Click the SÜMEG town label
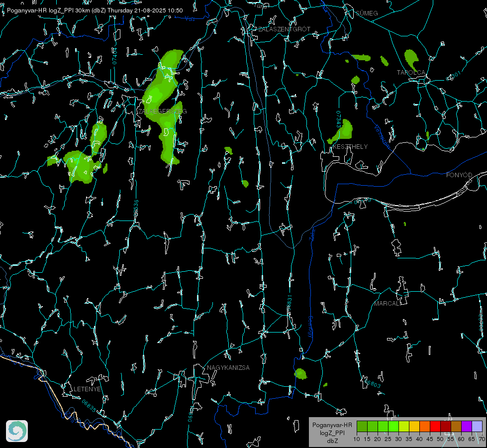487x448 pixels. point(367,13)
